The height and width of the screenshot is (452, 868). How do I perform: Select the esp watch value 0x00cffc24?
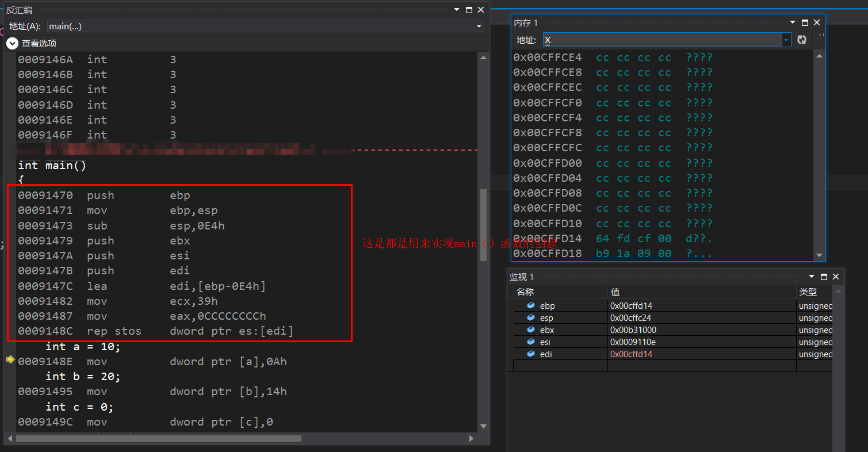pos(630,318)
